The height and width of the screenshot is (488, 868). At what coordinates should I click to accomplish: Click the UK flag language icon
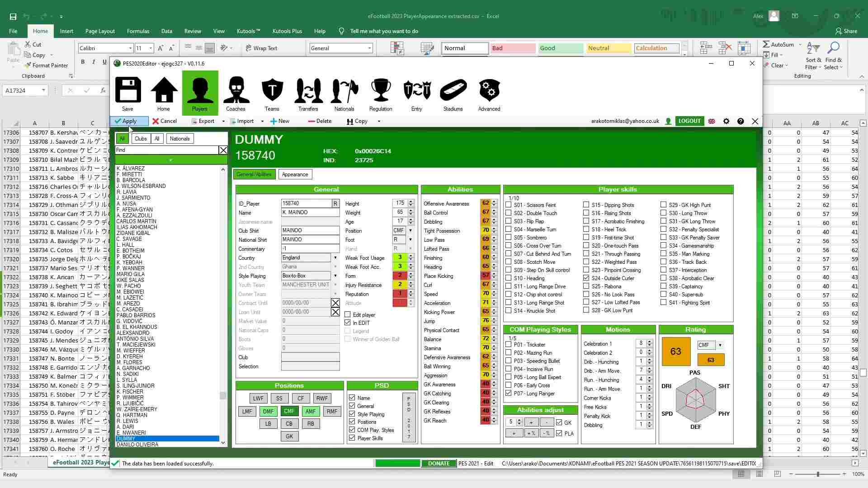click(712, 121)
